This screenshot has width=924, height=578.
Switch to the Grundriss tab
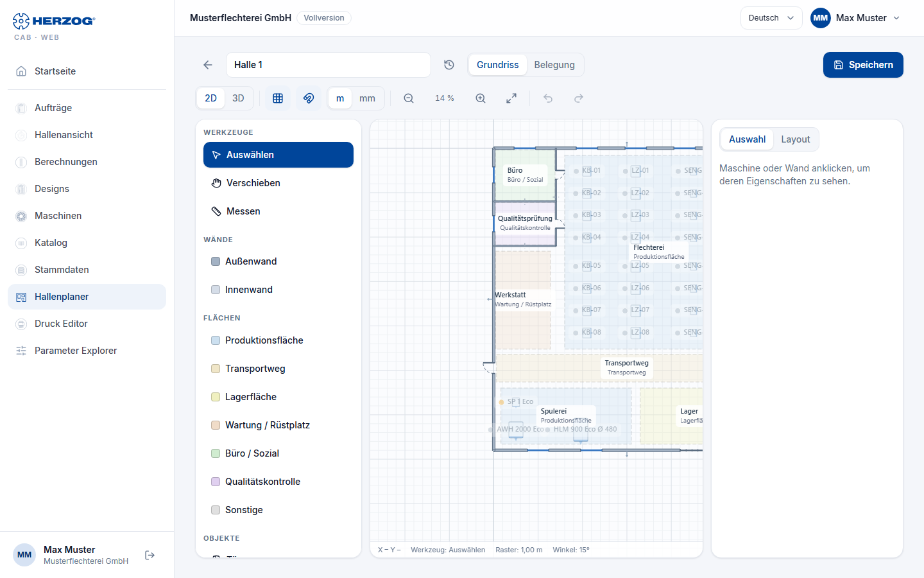(497, 65)
